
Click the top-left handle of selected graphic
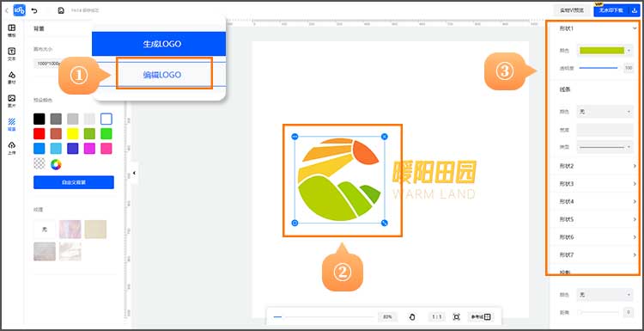click(x=295, y=137)
